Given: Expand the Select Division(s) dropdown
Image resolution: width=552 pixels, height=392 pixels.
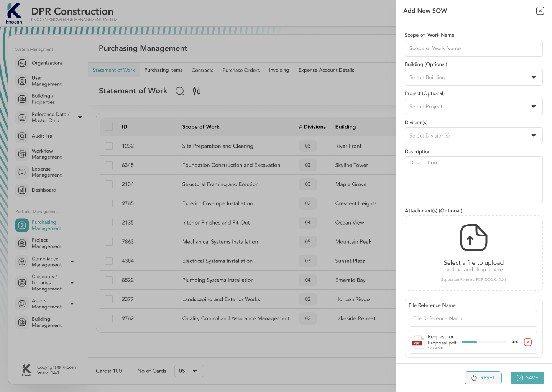Looking at the screenshot, I should point(473,136).
